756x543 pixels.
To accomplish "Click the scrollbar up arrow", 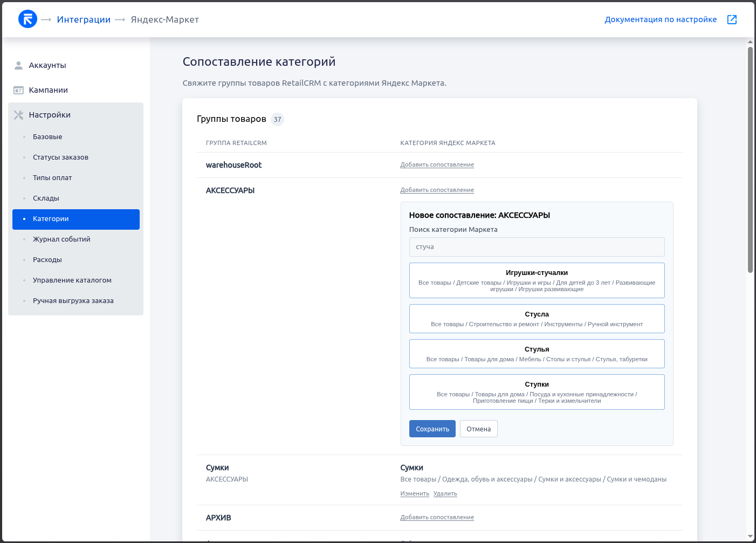I will click(750, 42).
